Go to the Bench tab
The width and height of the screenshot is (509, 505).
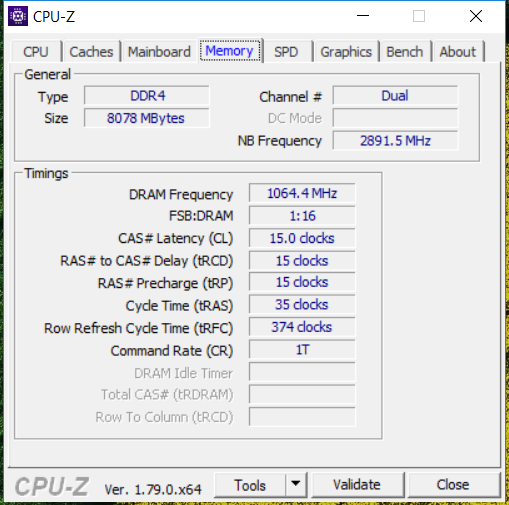point(405,52)
